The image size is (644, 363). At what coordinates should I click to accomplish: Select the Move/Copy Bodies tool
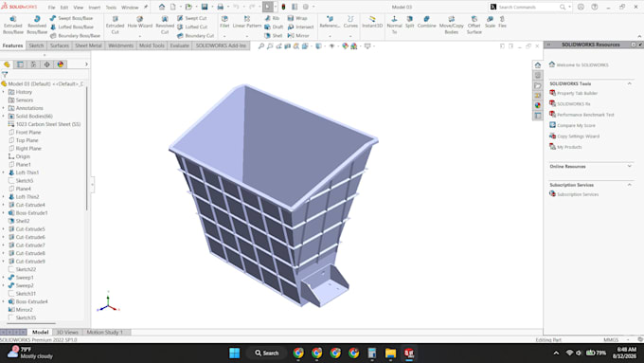(452, 25)
